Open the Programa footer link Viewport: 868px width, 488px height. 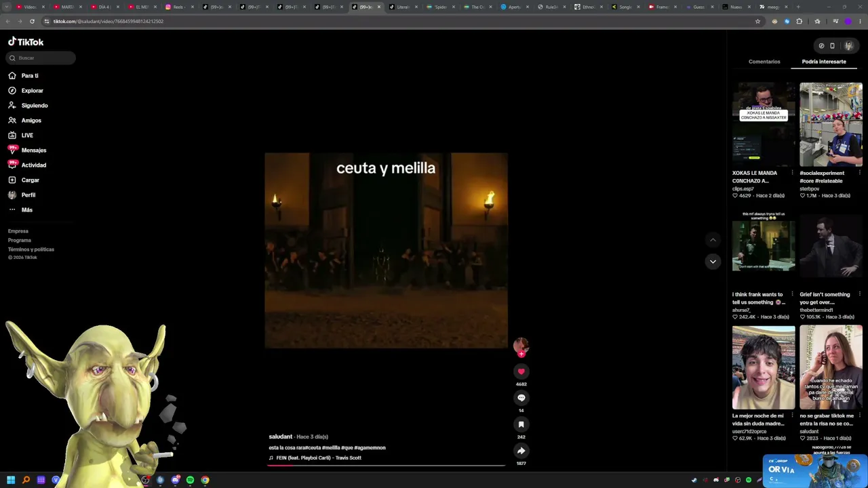(20, 240)
